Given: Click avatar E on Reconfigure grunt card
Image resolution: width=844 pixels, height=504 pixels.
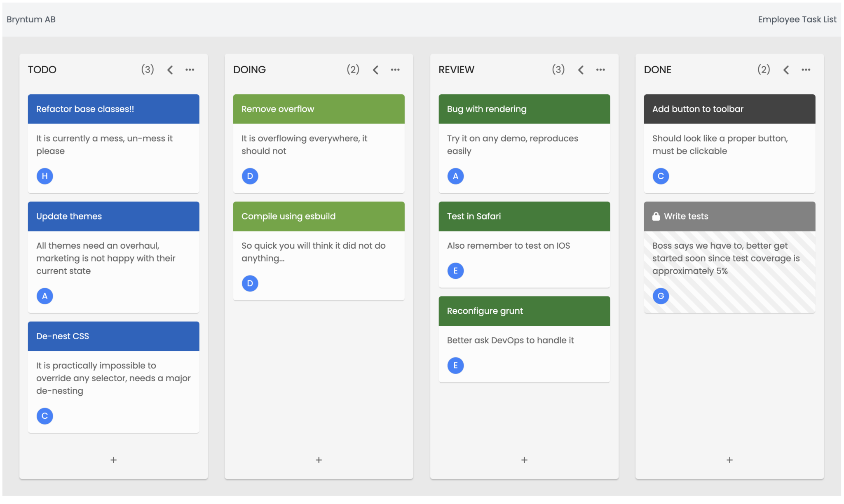Looking at the screenshot, I should pos(455,366).
